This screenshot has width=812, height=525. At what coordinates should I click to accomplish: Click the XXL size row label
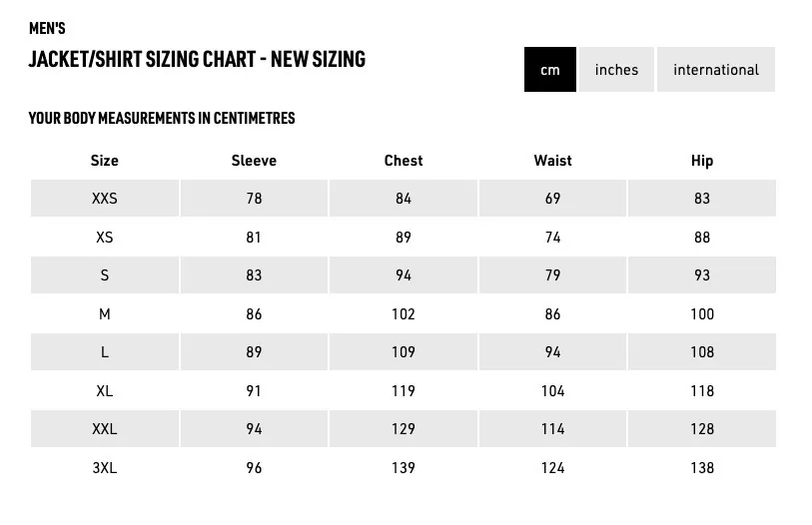pyautogui.click(x=105, y=429)
